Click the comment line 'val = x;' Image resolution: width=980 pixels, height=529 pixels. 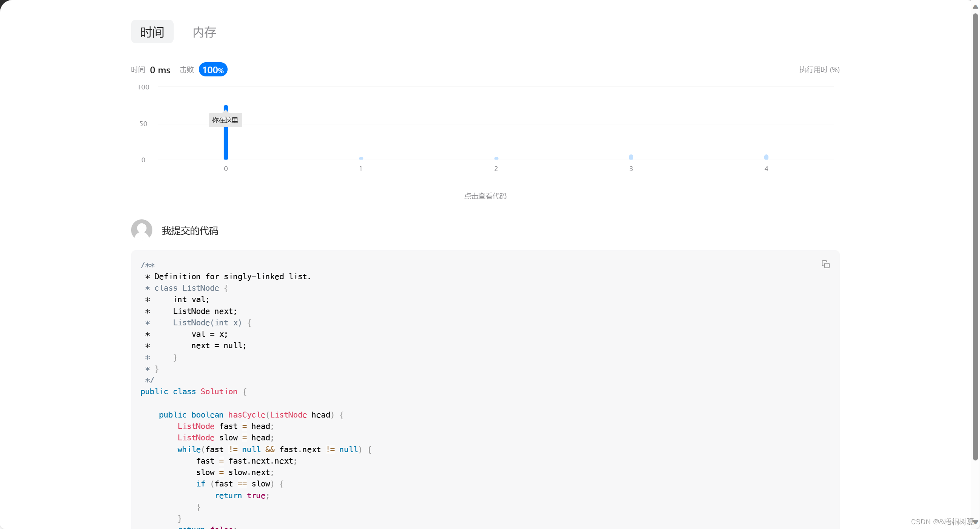(209, 334)
